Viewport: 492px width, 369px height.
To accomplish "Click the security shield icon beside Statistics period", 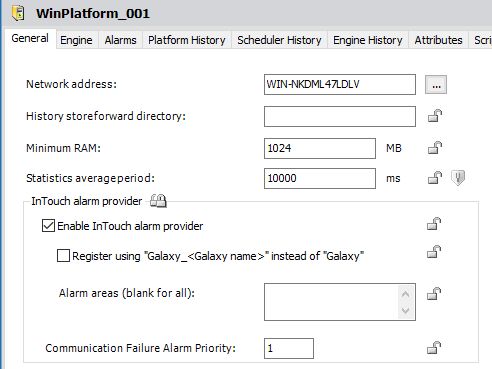I will click(458, 178).
